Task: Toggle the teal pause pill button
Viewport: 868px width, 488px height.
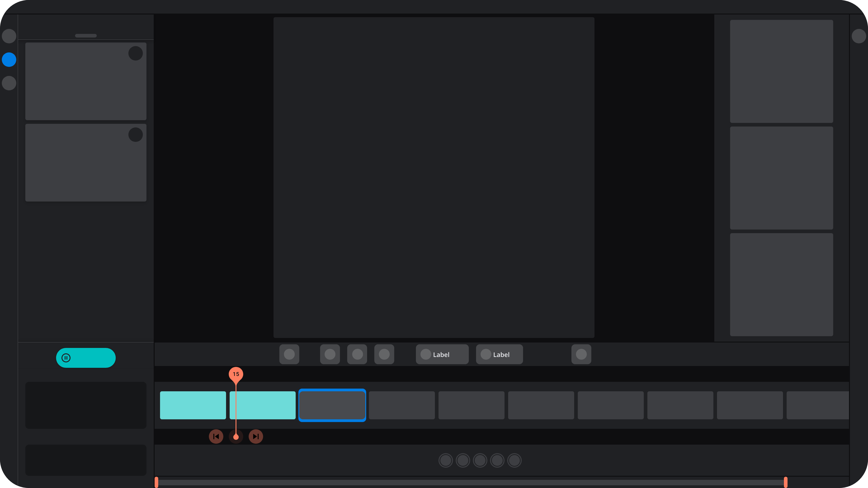Action: coord(86,358)
